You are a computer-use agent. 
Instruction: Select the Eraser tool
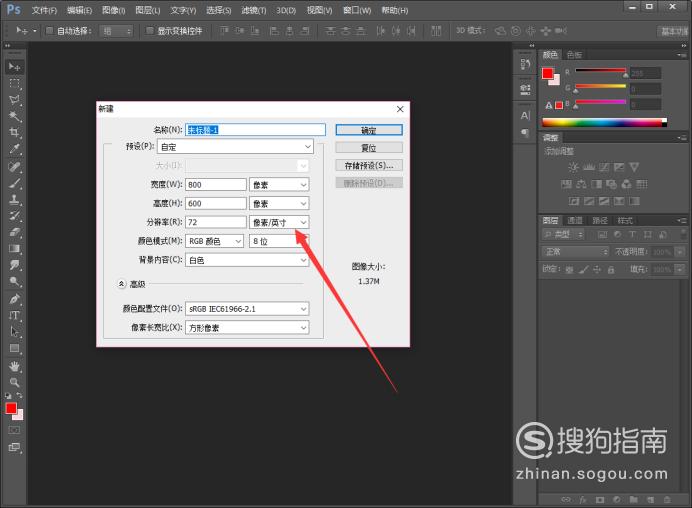point(14,232)
